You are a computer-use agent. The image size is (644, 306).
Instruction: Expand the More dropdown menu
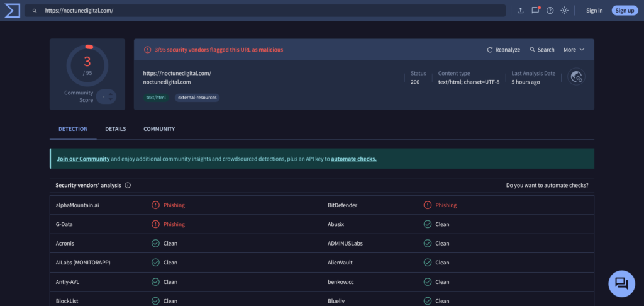[x=574, y=50]
